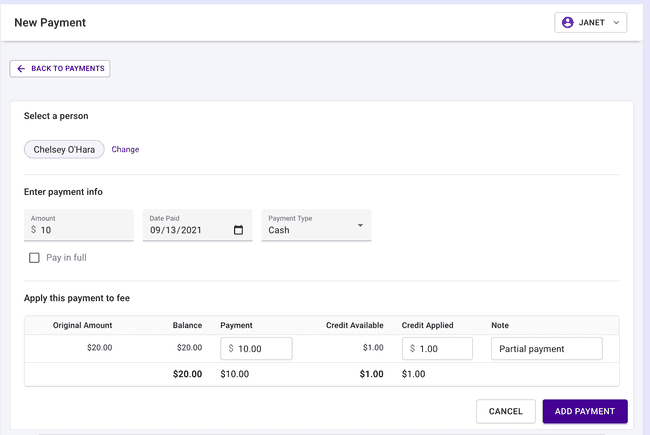Screen dimensions: 650x435
Task: Click the Janet user avatar icon
Action: pyautogui.click(x=568, y=22)
